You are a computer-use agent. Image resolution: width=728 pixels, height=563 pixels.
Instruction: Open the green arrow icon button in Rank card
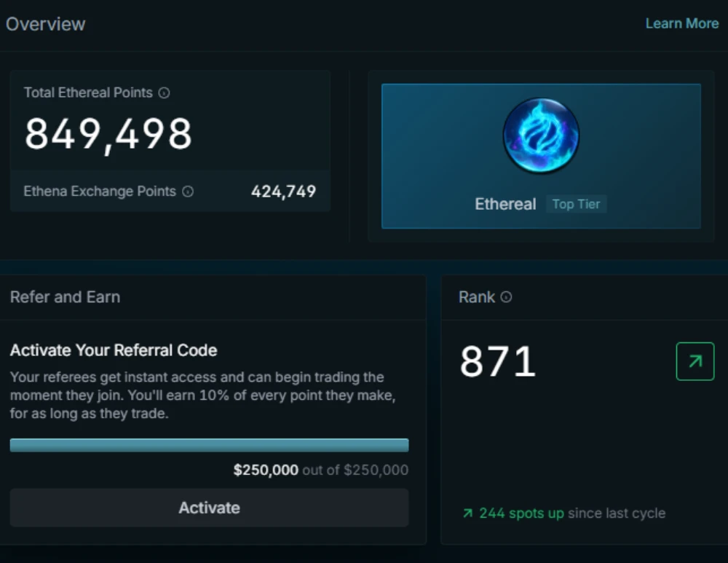[x=695, y=361]
